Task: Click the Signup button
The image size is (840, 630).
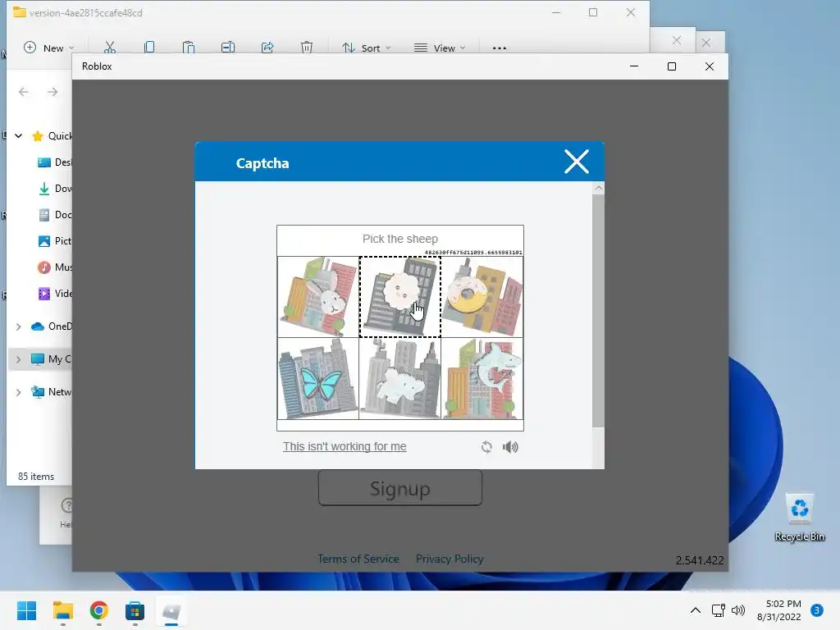Action: pos(400,488)
